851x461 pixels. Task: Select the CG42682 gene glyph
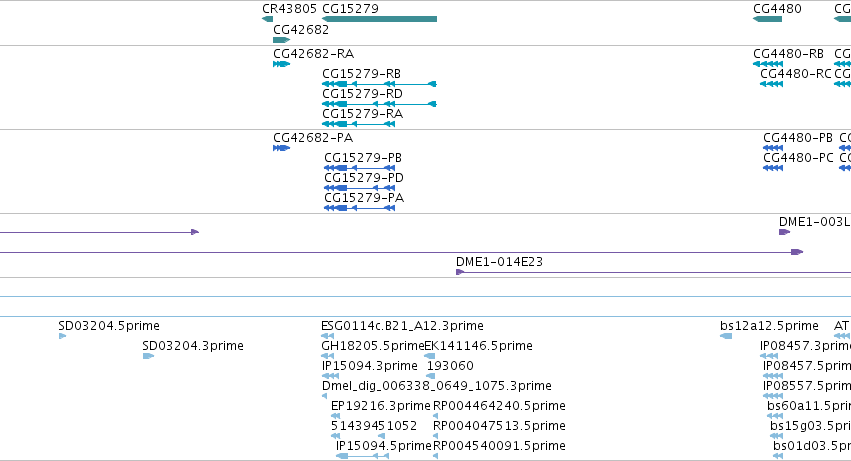tap(282, 40)
